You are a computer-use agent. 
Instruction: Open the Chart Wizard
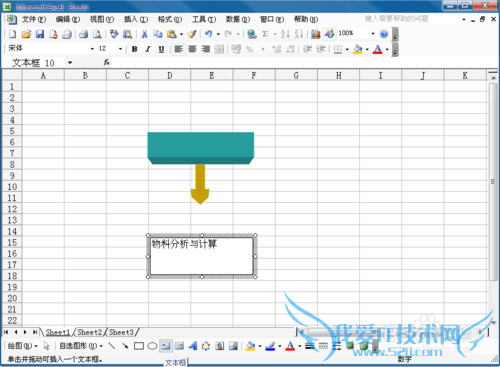316,34
